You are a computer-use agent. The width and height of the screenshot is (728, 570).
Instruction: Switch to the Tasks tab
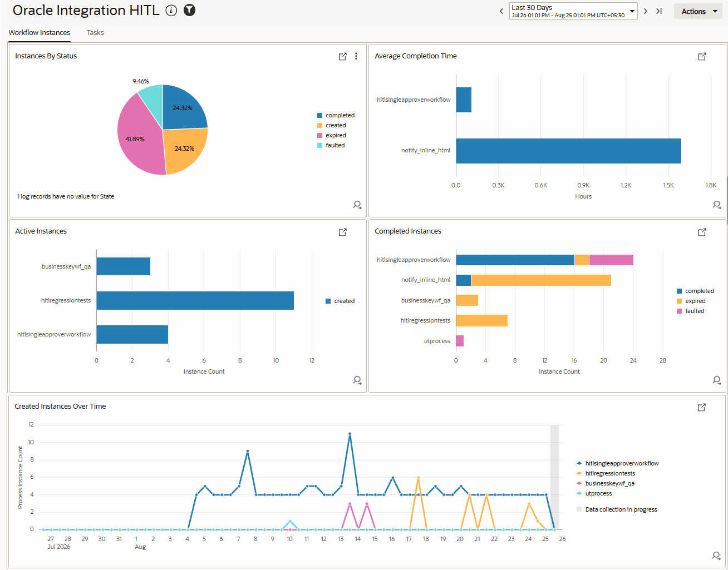coord(95,33)
